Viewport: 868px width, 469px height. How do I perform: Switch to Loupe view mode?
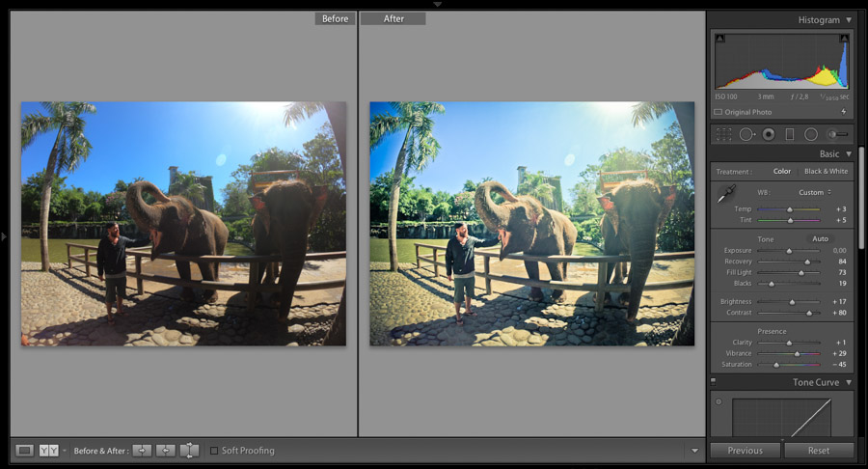[24, 450]
